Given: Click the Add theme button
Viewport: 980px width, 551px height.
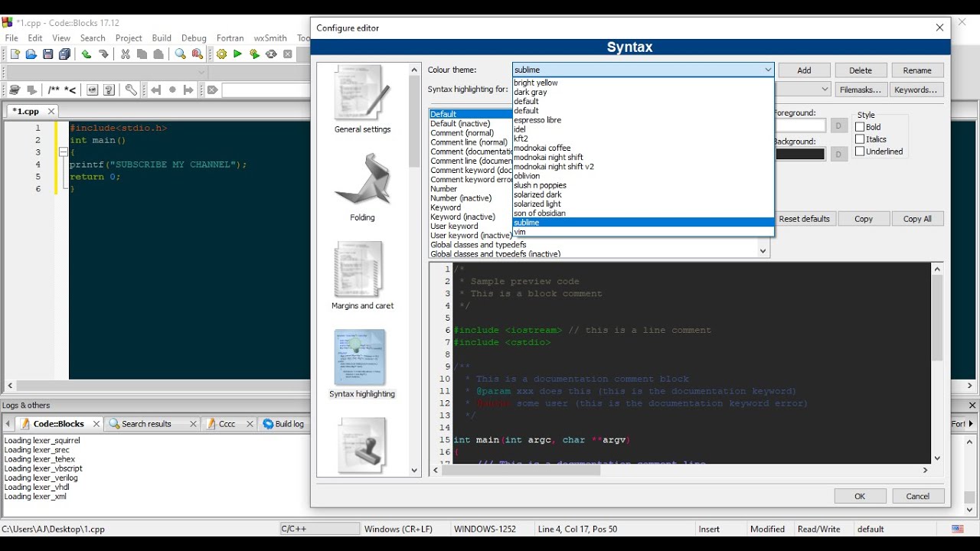Looking at the screenshot, I should tap(804, 70).
